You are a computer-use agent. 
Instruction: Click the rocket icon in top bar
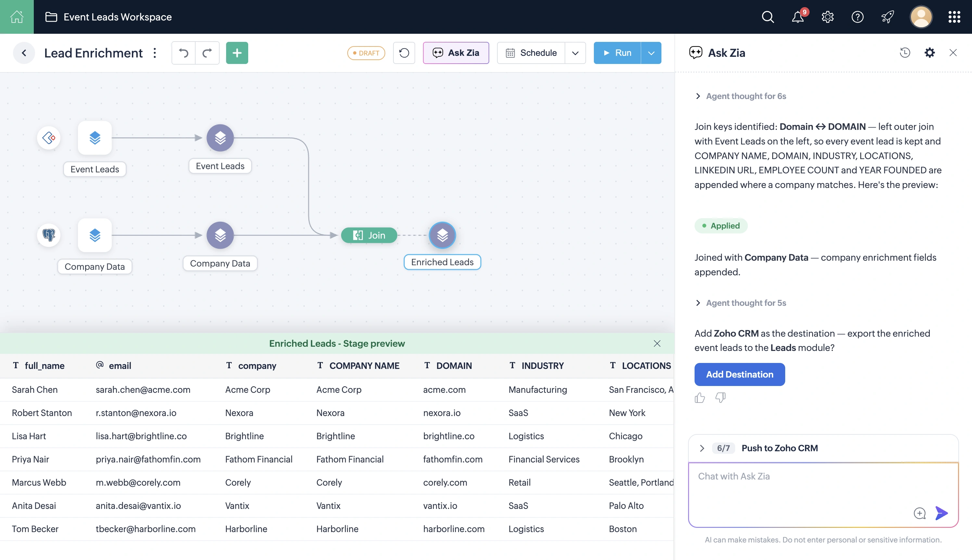888,17
